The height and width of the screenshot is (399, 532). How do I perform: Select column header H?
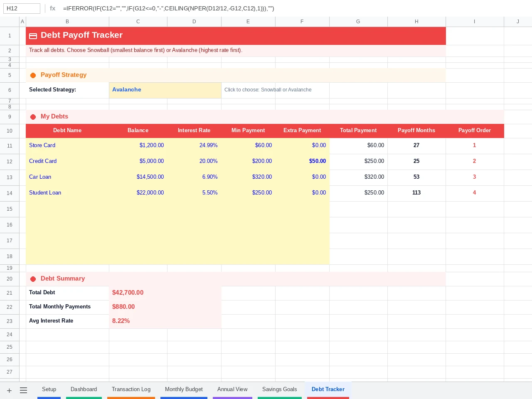[x=416, y=22]
